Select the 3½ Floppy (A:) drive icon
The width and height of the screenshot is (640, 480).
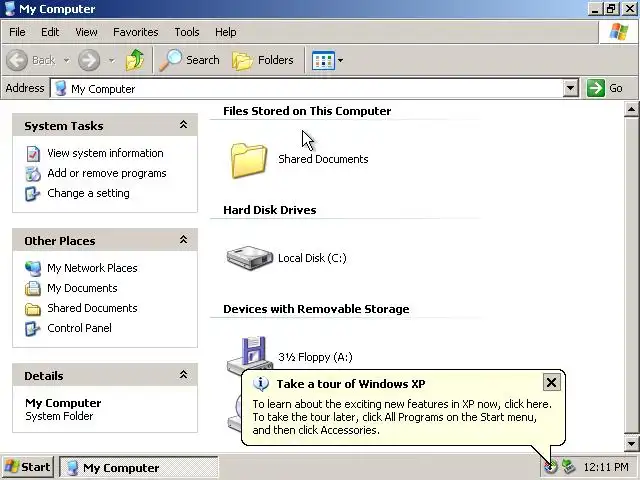pyautogui.click(x=250, y=354)
